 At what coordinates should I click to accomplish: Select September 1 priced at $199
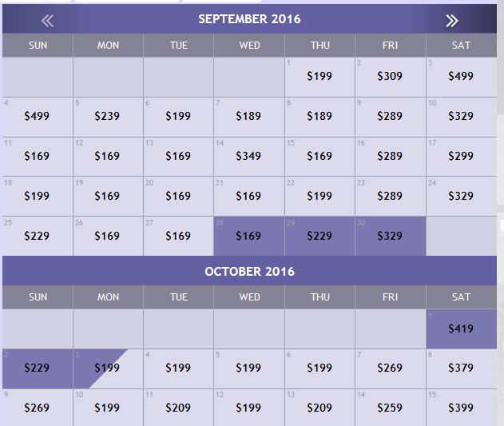tap(319, 77)
